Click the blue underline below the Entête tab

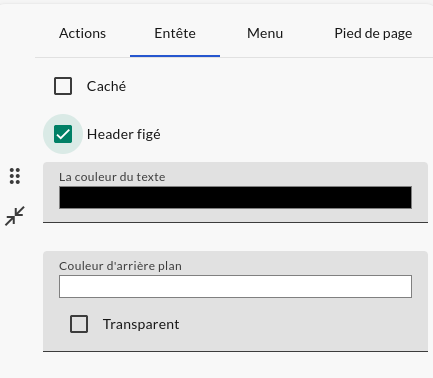[175, 56]
